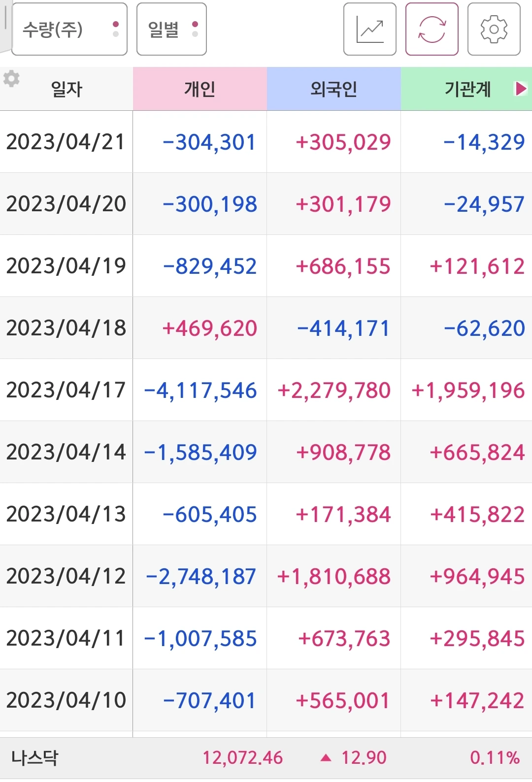532x782 pixels.
Task: Click dots indicator on 일별 button
Action: [195, 29]
